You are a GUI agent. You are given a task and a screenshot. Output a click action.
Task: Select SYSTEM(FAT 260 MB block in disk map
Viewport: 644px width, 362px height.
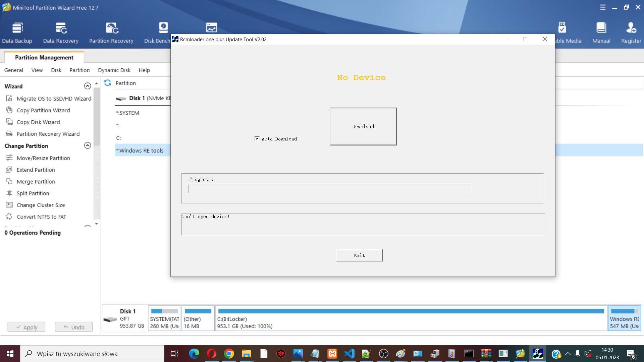point(164,318)
